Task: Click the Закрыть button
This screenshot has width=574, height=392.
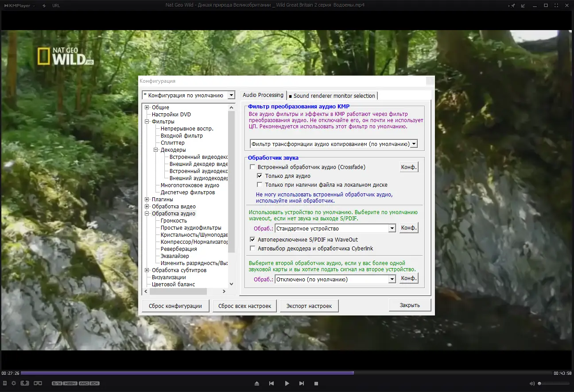Action: click(410, 305)
